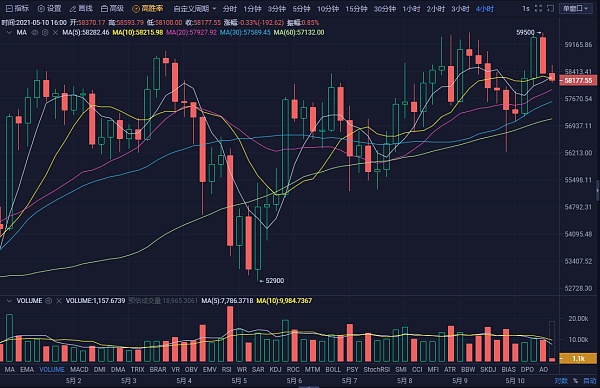The image size is (600, 388).
Task: Toggle percent scale mode
Action: click(x=575, y=381)
